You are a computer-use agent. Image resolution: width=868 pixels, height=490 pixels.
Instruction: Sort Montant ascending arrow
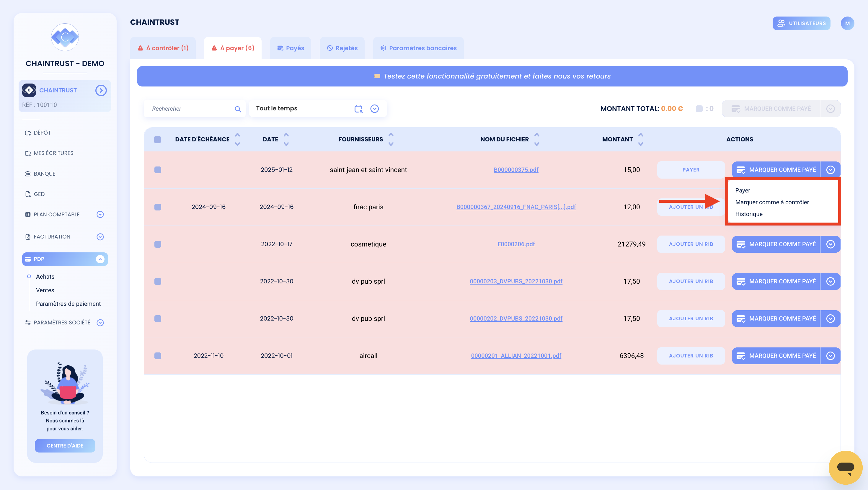tap(641, 135)
